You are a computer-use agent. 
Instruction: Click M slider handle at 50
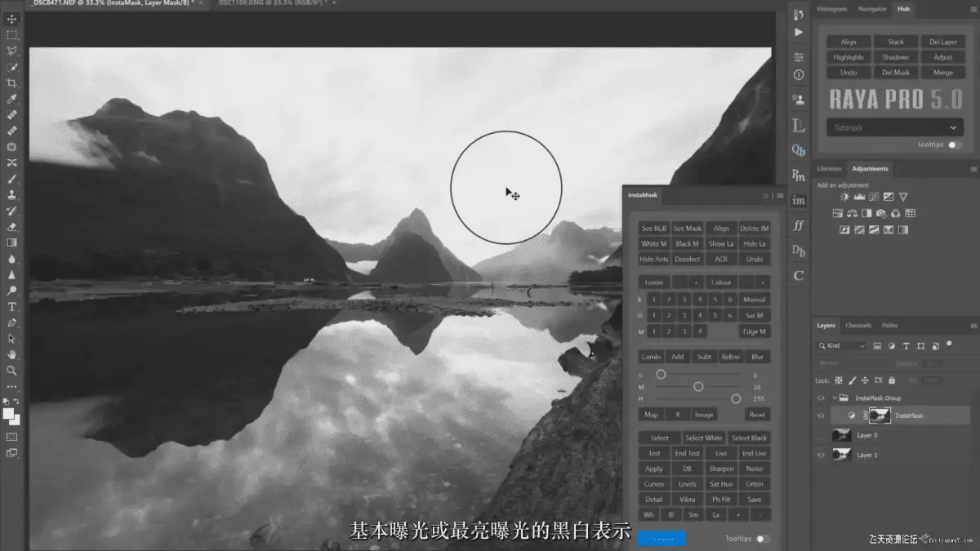[698, 386]
